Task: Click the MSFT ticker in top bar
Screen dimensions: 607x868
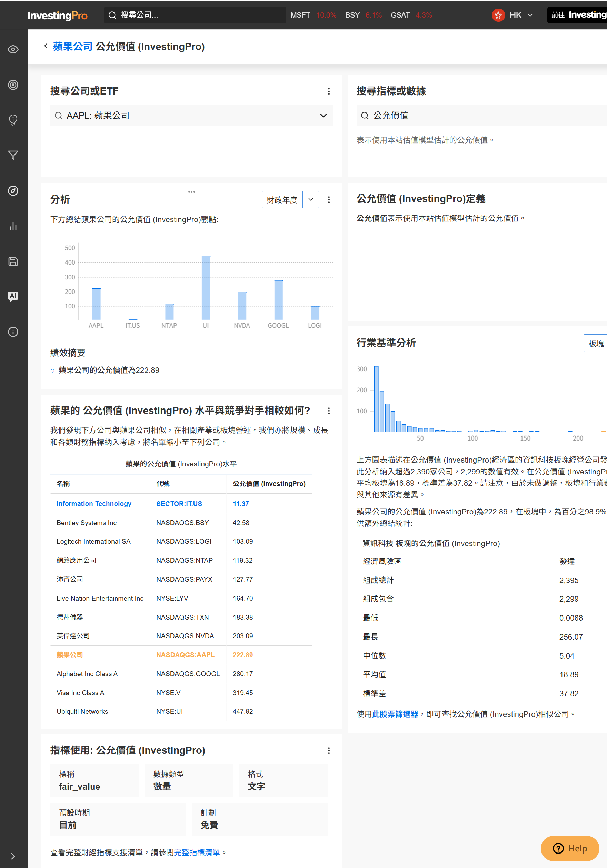Action: (x=300, y=15)
